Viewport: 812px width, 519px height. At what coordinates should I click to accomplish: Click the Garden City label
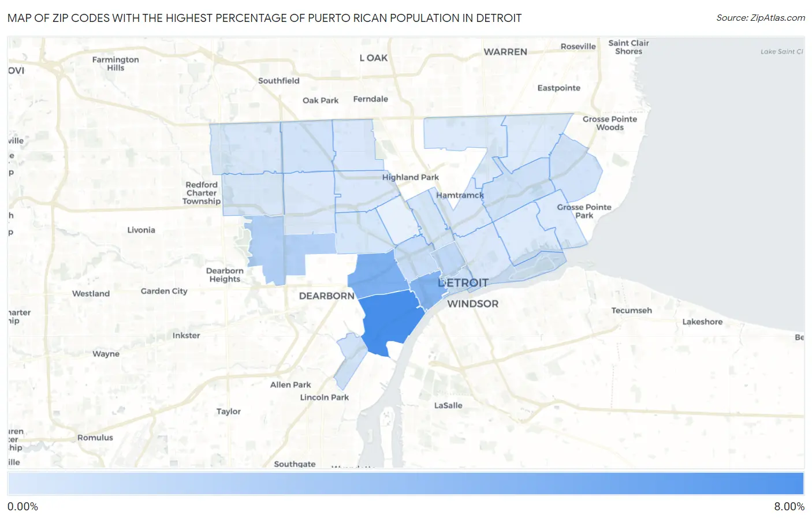pyautogui.click(x=164, y=292)
